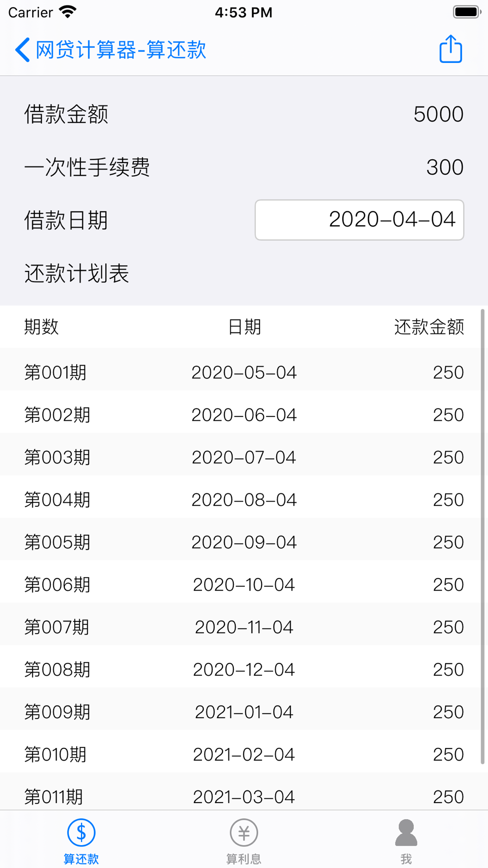488x868 pixels.
Task: Go back via 网贷计算器-算还款 title
Action: [121, 50]
